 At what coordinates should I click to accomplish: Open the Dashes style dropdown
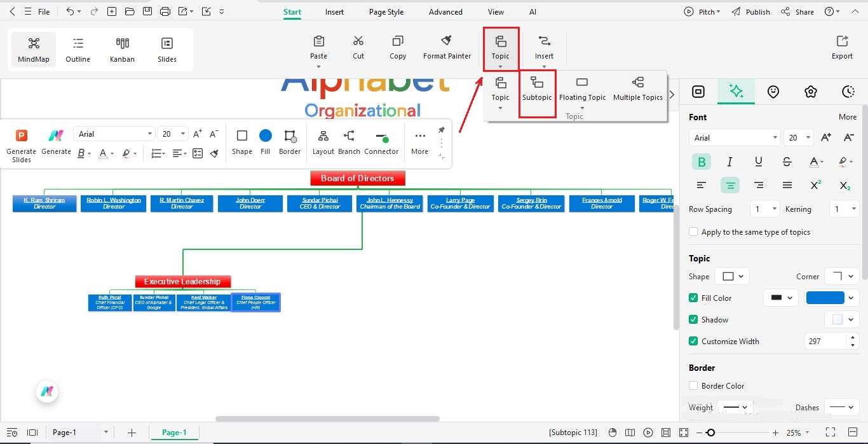coord(842,407)
